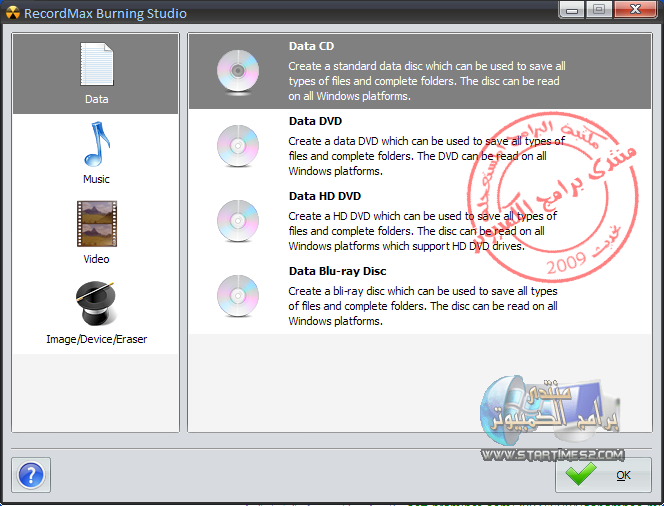
Task: Click the green checkmark on OK
Action: point(581,473)
